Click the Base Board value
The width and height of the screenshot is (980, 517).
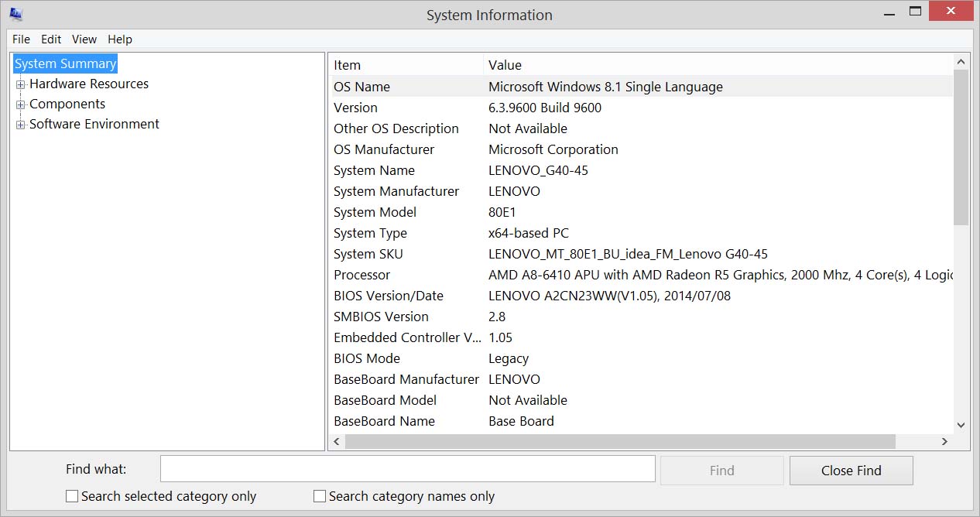tap(521, 421)
